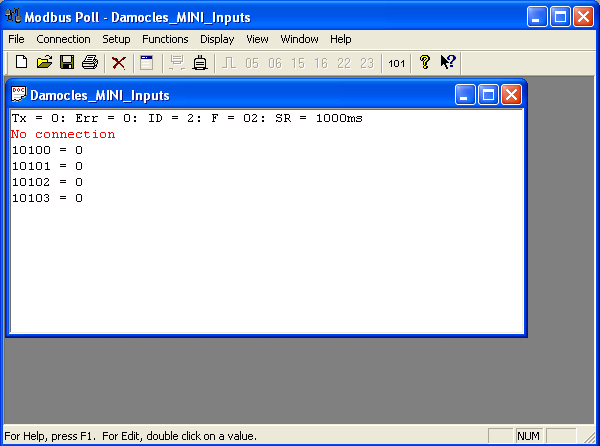The width and height of the screenshot is (600, 446).
Task: Click the Damocles_MINI_Inputs child window document icon
Action: (18, 94)
